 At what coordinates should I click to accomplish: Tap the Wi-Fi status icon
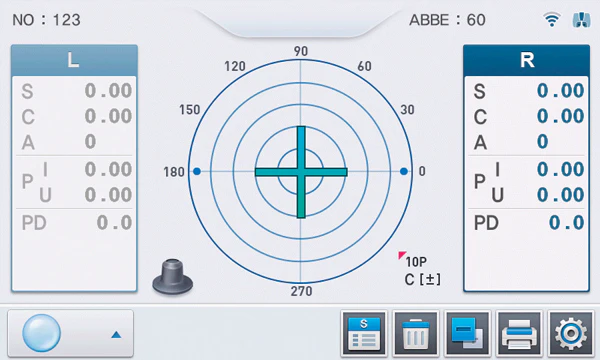pos(552,20)
